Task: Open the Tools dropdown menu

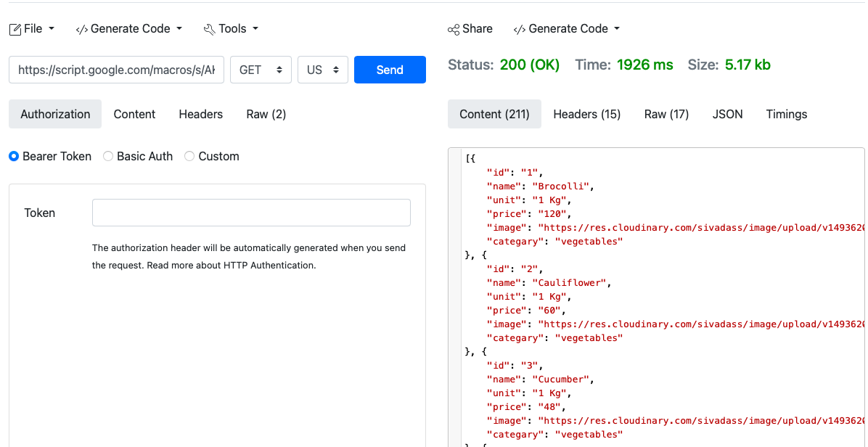Action: (x=232, y=29)
